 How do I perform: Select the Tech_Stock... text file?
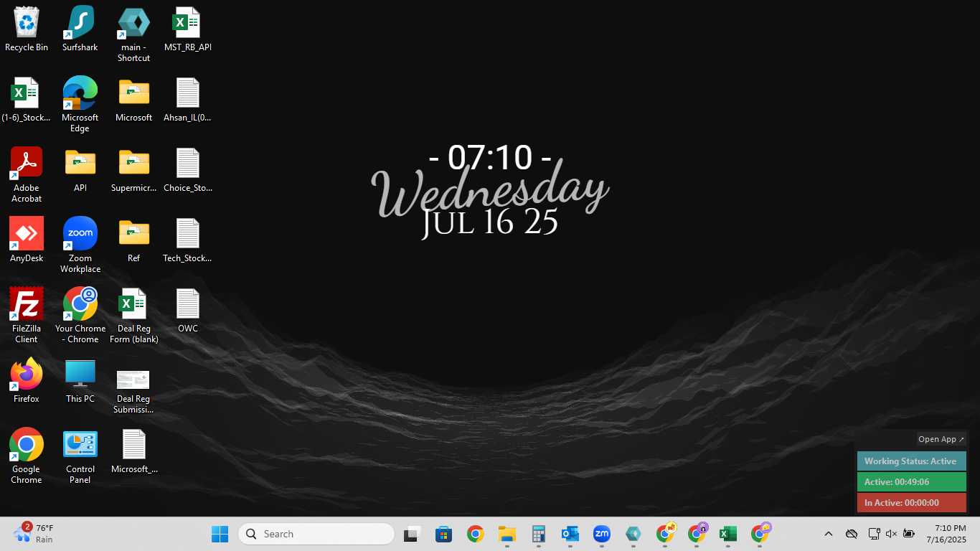tap(187, 240)
